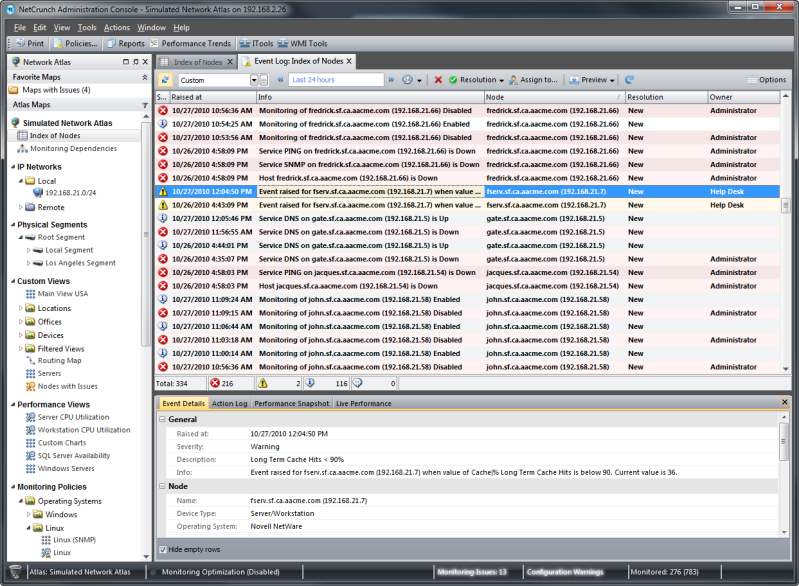The width and height of the screenshot is (799, 586).
Task: Click the Assign to... button
Action: [x=533, y=80]
